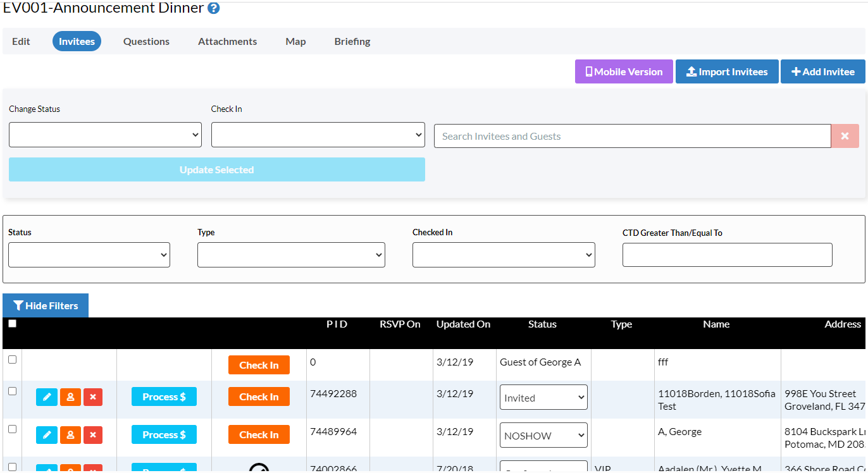Clear the invitee search with X button
The height and width of the screenshot is (473, 868).
click(845, 136)
